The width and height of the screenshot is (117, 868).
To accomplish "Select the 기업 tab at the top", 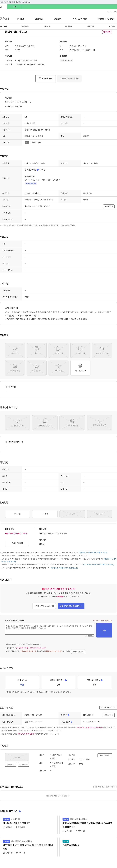I will coord(15,7).
